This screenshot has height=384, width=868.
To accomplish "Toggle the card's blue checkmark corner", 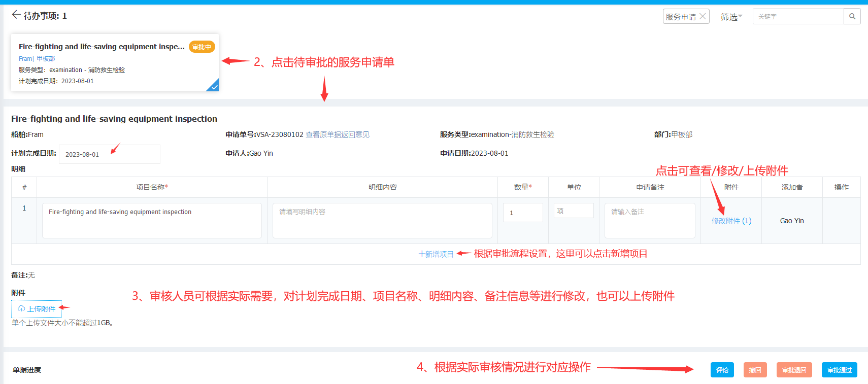I will pos(214,86).
